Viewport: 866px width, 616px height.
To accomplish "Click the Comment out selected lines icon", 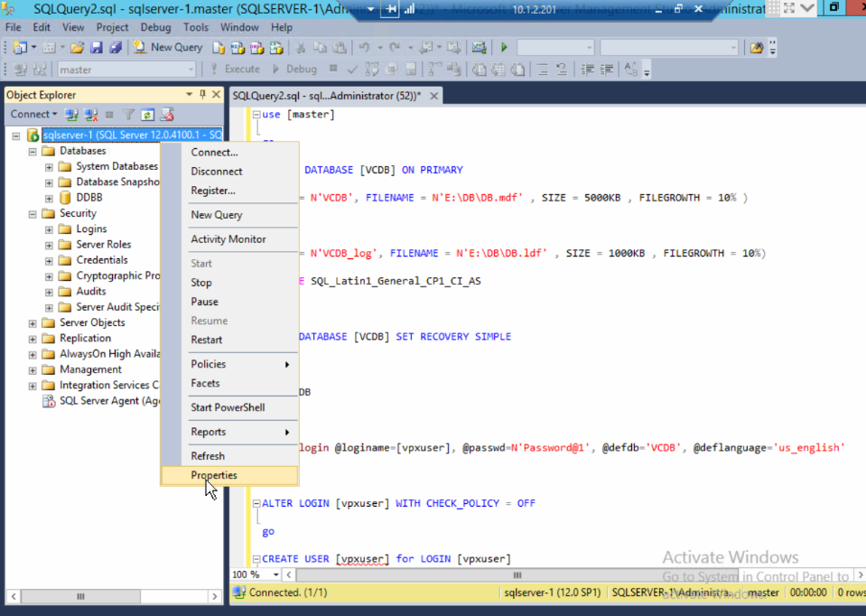I will point(543,70).
